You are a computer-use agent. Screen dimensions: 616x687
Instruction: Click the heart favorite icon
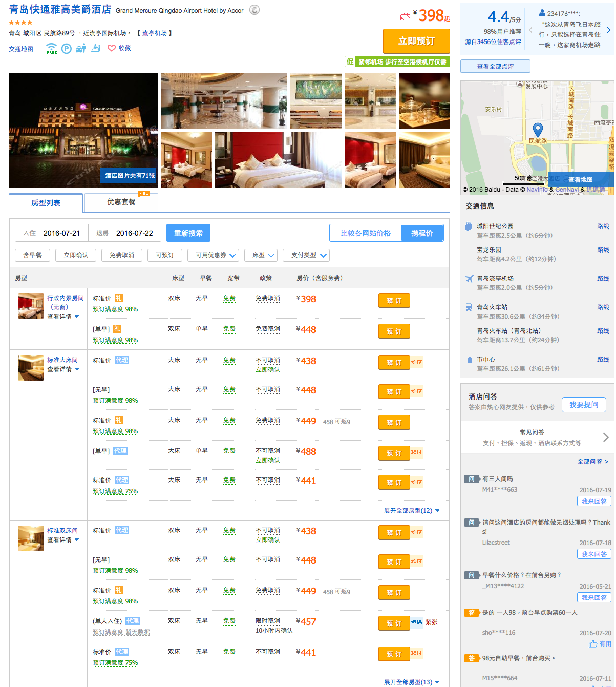pos(111,48)
